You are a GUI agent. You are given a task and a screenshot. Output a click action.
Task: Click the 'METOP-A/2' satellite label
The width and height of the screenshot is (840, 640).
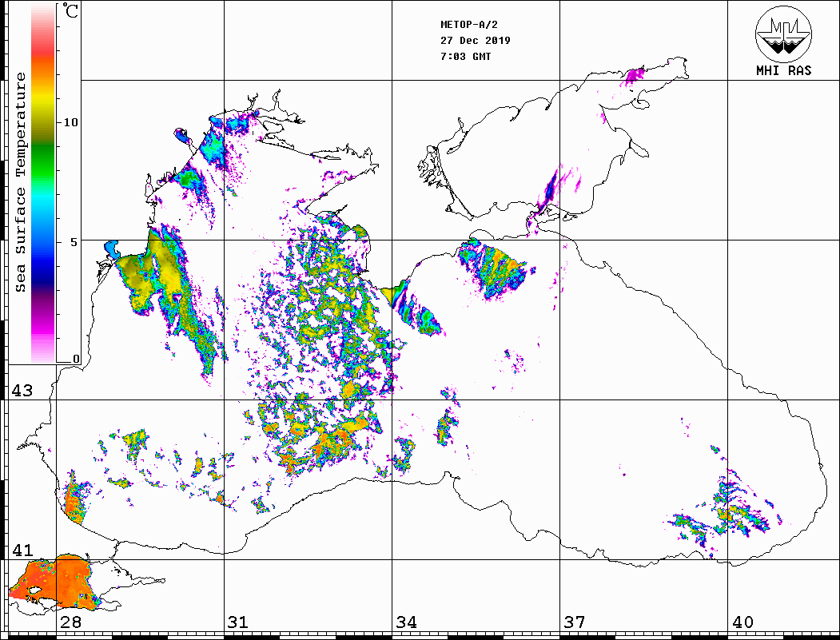pyautogui.click(x=469, y=25)
